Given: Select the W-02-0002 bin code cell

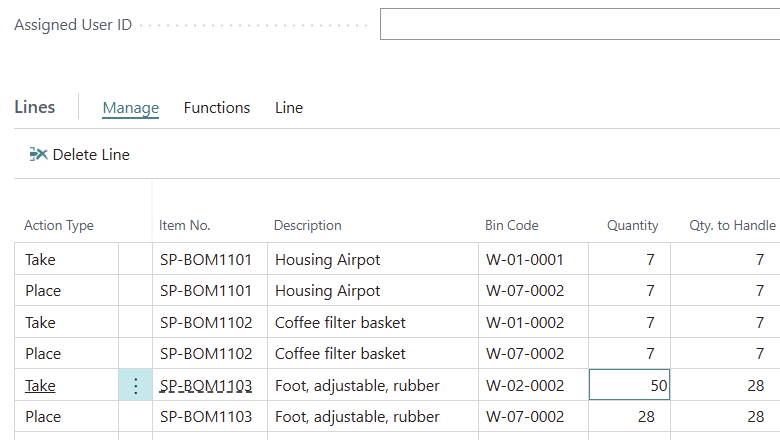Looking at the screenshot, I should pyautogui.click(x=525, y=386).
